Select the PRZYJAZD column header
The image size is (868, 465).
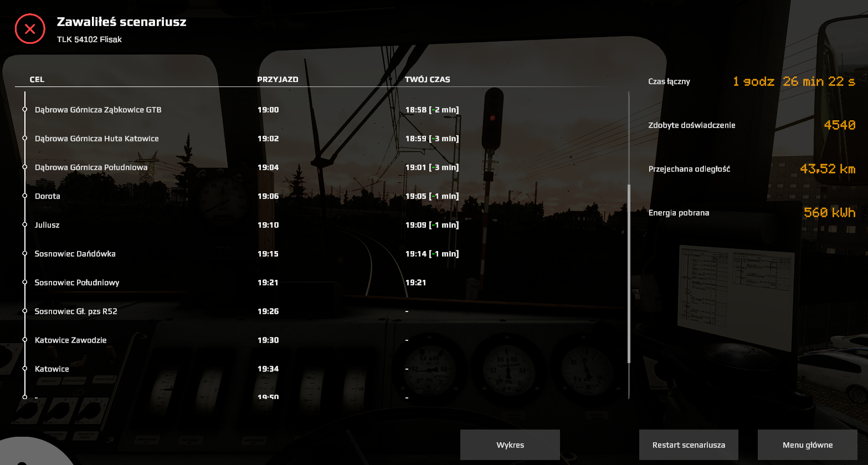click(x=278, y=79)
